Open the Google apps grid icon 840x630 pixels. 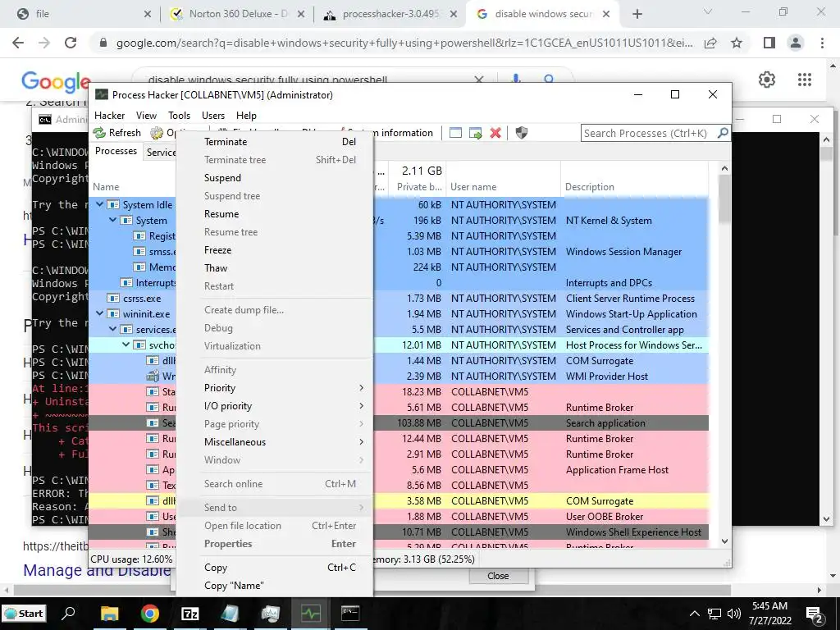tap(805, 80)
